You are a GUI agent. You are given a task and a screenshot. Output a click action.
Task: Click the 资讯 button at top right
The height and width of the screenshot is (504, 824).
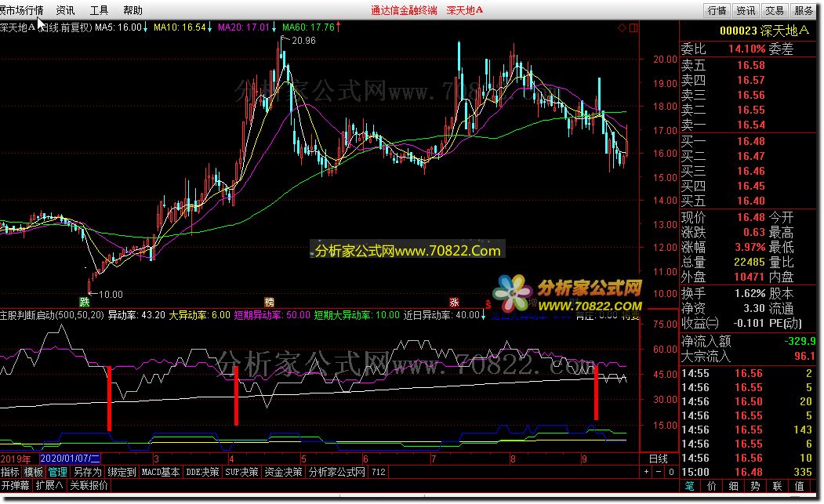tap(745, 10)
